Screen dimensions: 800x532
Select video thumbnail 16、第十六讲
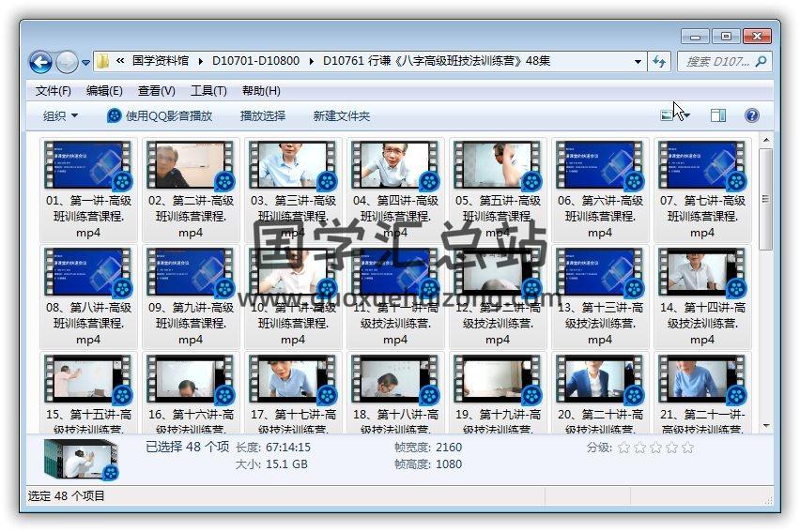191,379
